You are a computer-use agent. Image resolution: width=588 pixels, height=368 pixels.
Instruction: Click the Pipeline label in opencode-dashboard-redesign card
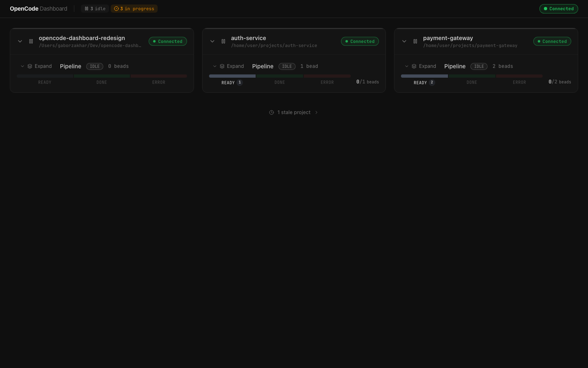pos(71,66)
